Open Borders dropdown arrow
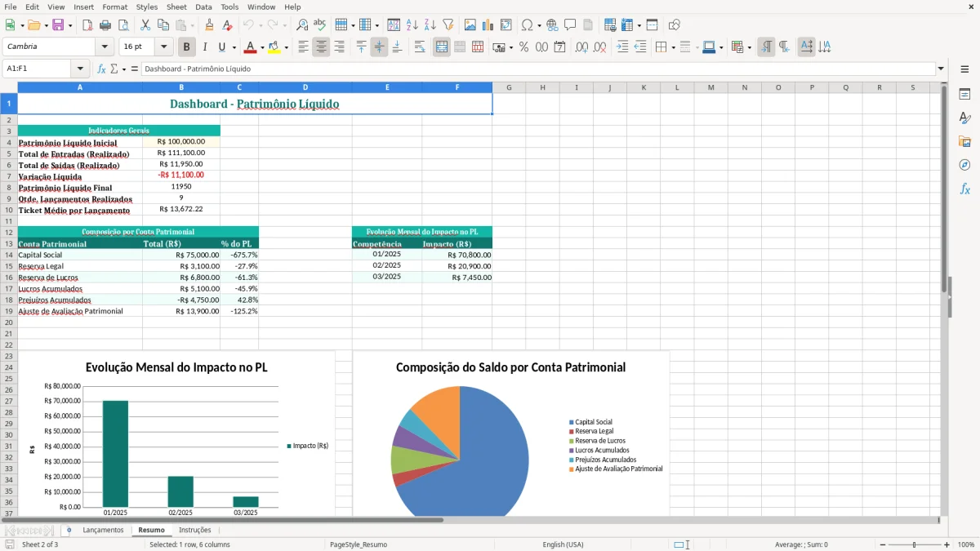This screenshot has width=980, height=551. click(x=672, y=47)
